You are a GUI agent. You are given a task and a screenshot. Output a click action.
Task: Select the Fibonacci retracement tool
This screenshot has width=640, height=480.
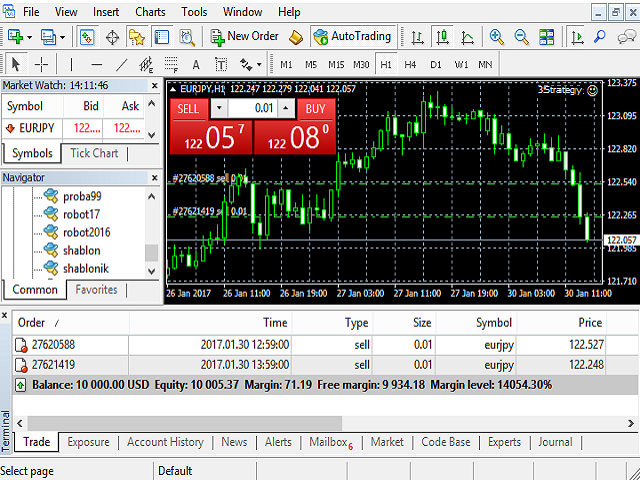click(x=171, y=64)
